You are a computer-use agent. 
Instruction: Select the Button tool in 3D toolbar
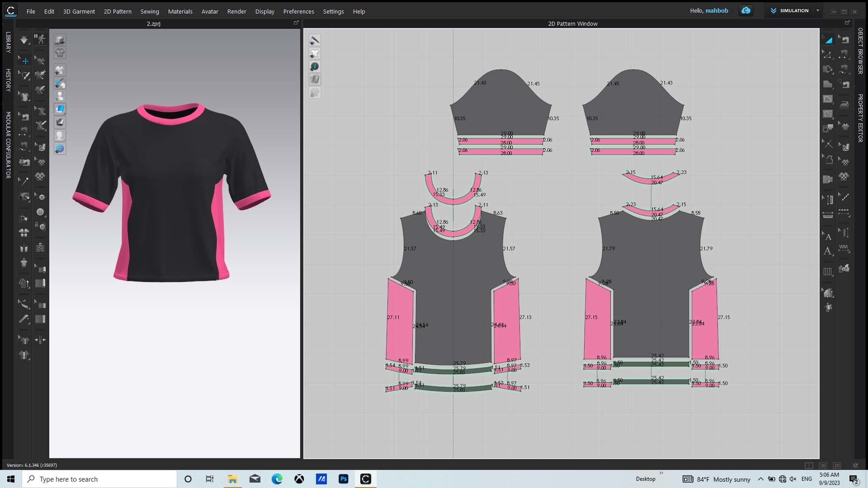[41, 212]
